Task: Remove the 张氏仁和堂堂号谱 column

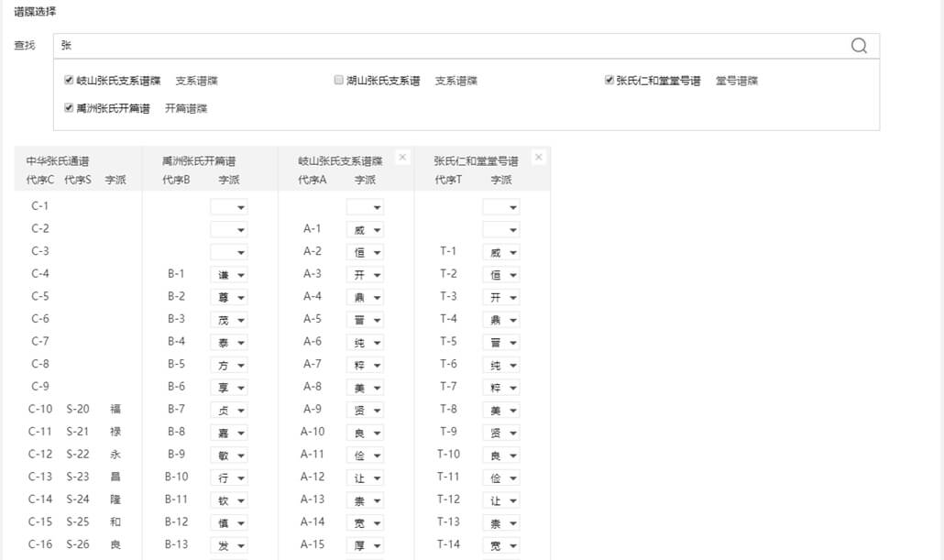Action: point(538,158)
